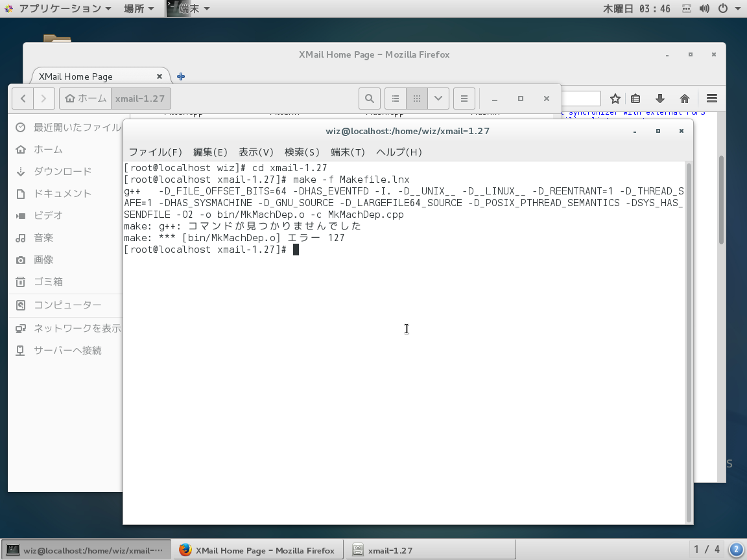This screenshot has width=747, height=560.
Task: Close the file manager window
Action: [547, 99]
